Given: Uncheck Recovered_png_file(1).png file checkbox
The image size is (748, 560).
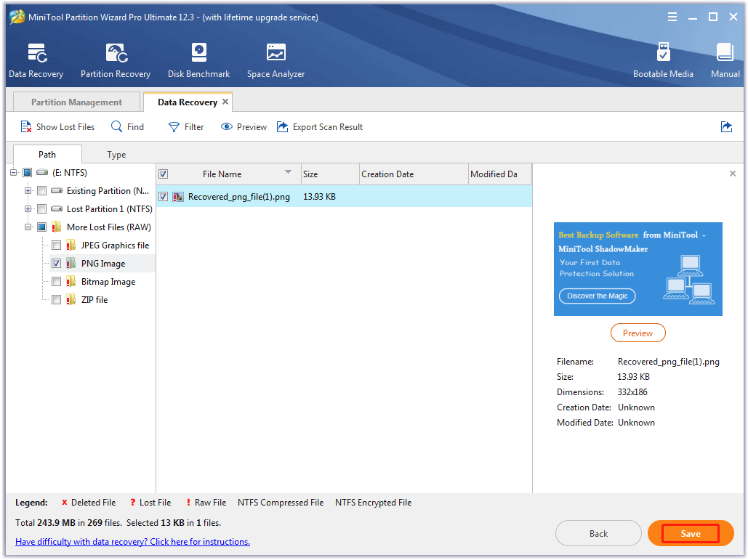Looking at the screenshot, I should pyautogui.click(x=163, y=196).
